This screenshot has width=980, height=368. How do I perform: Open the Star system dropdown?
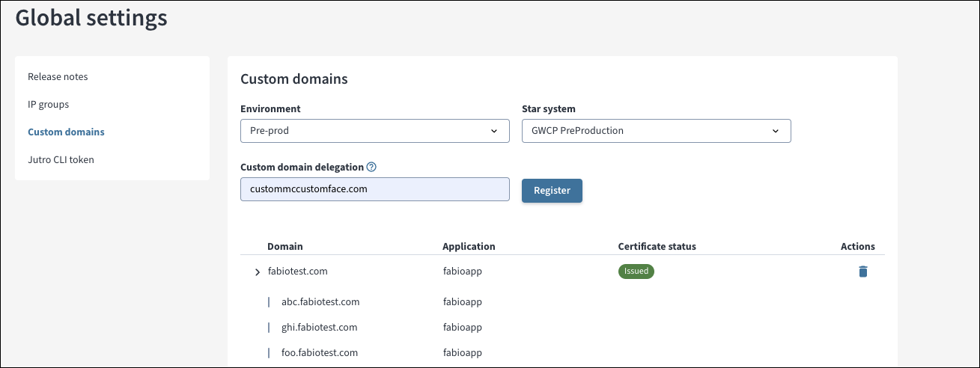[x=656, y=130]
